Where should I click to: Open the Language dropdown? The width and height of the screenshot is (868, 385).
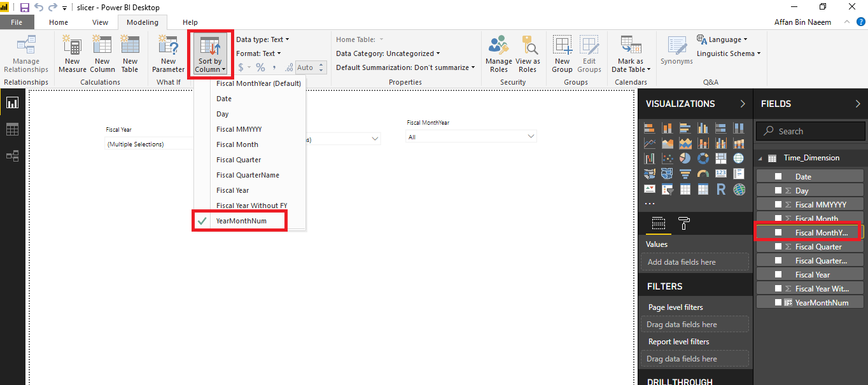click(723, 39)
